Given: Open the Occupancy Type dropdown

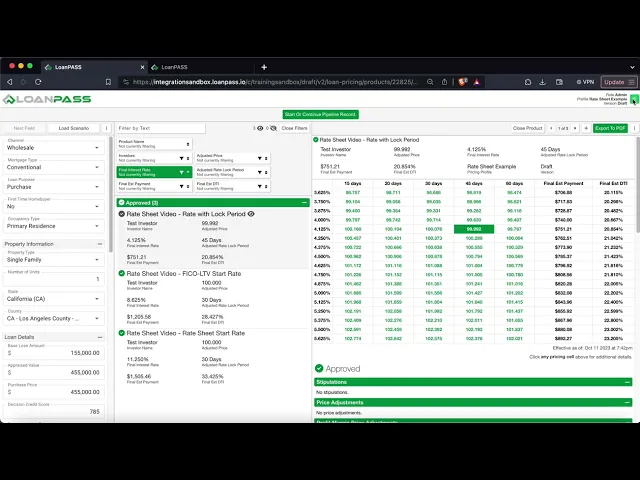Looking at the screenshot, I should click(x=53, y=226).
